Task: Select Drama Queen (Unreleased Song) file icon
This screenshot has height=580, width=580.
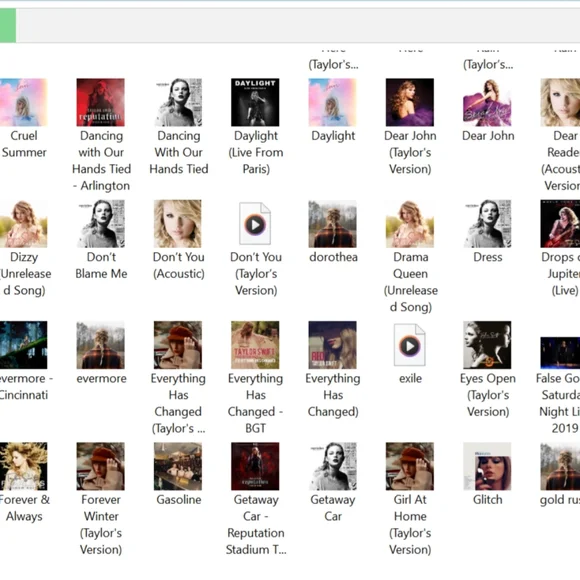Action: [x=410, y=224]
